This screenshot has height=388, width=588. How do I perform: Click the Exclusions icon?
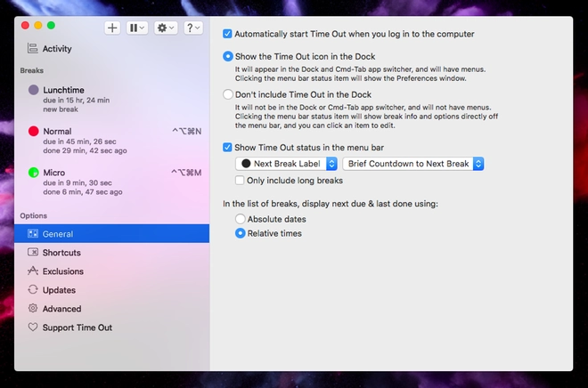pos(33,271)
